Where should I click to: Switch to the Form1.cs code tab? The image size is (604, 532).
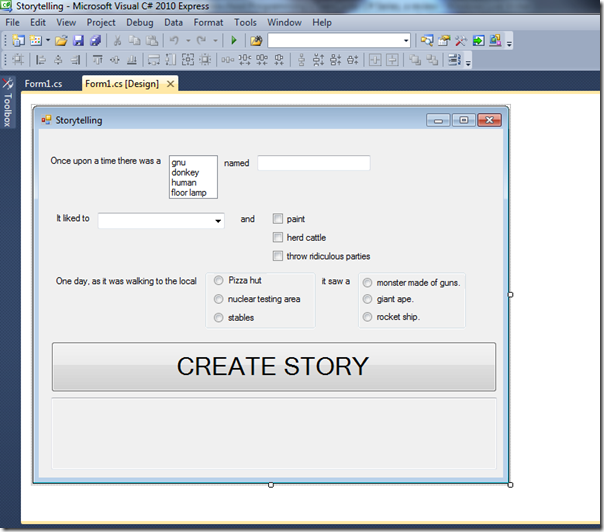click(x=44, y=84)
